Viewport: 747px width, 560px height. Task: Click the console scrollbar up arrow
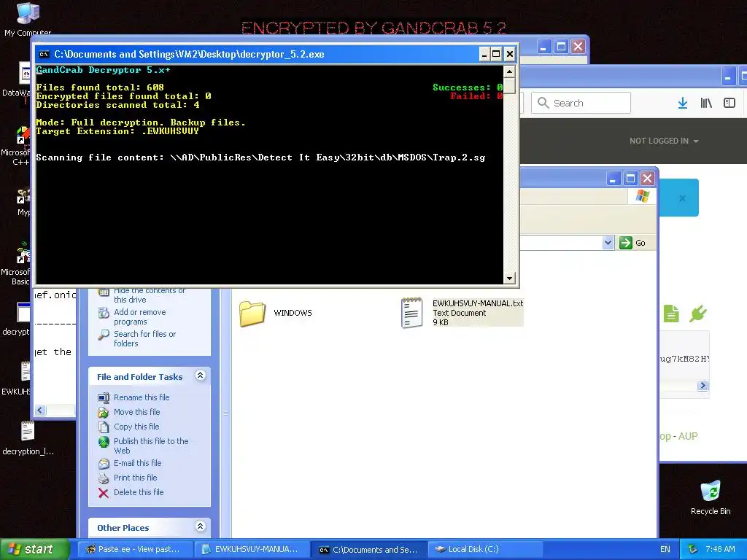click(509, 72)
